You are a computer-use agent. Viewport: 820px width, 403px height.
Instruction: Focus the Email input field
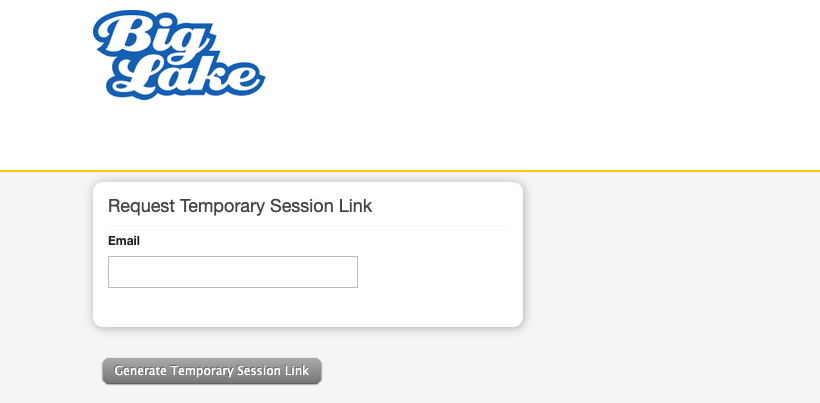[232, 272]
